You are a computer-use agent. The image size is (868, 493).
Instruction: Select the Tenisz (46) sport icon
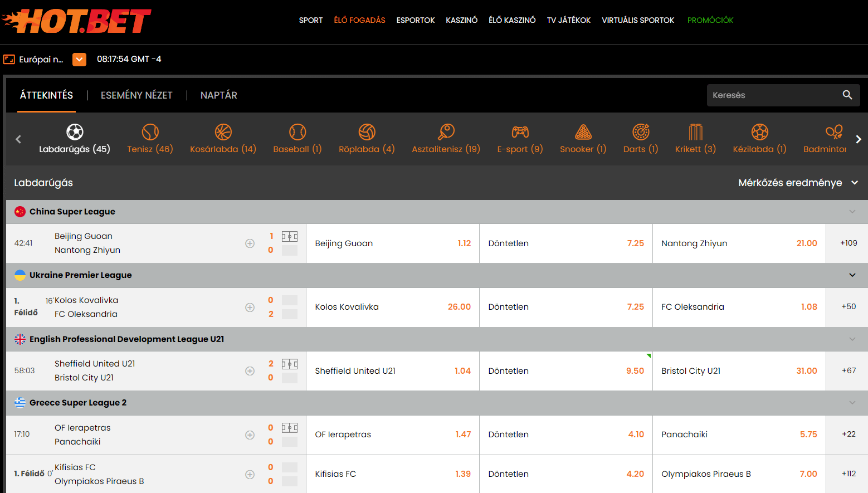(150, 132)
